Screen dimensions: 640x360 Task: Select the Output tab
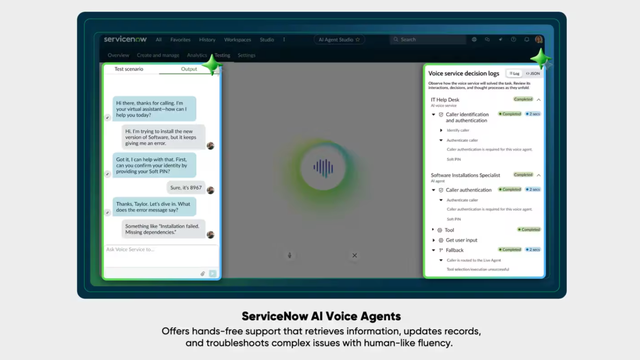[x=189, y=69]
